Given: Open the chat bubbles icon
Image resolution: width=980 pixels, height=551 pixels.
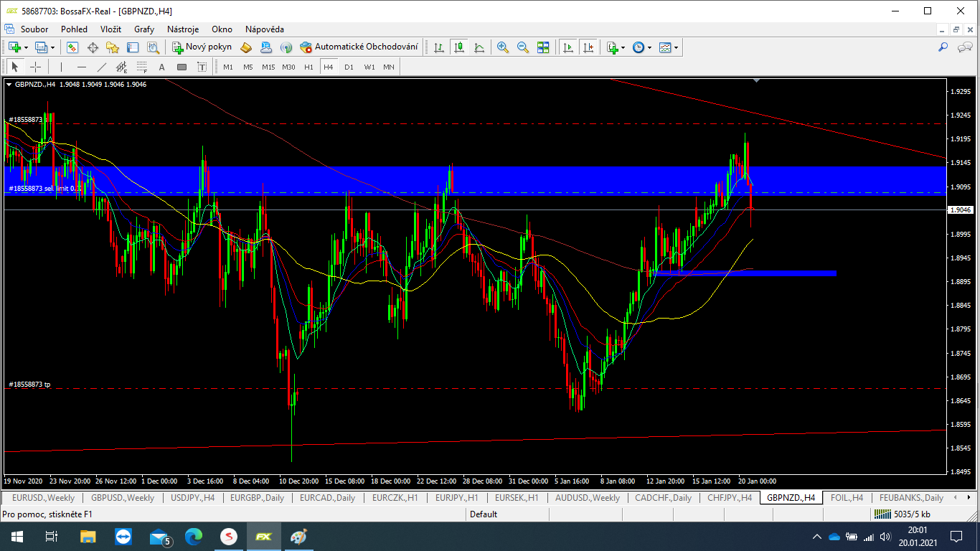Looking at the screenshot, I should 965,47.
